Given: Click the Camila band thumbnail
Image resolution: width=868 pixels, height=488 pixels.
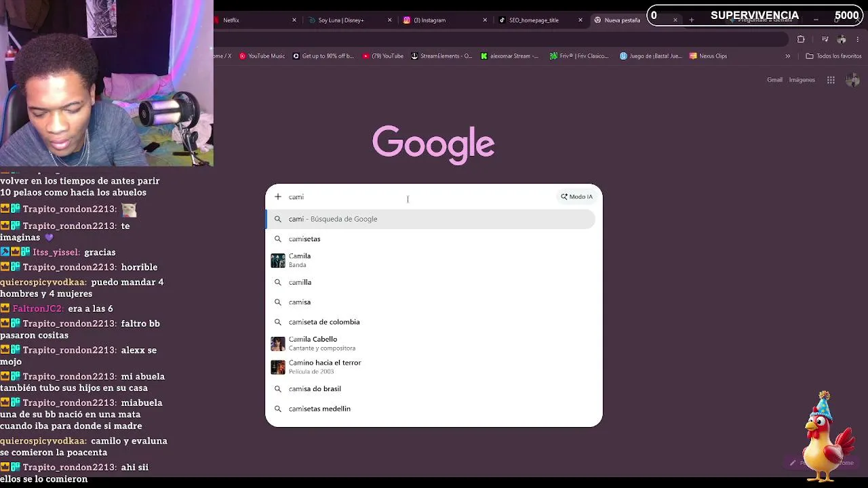Looking at the screenshot, I should pyautogui.click(x=278, y=260).
